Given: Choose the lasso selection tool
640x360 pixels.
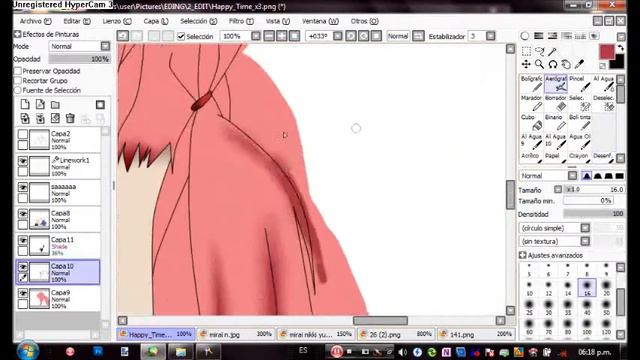Looking at the screenshot, I should pos(540,51).
